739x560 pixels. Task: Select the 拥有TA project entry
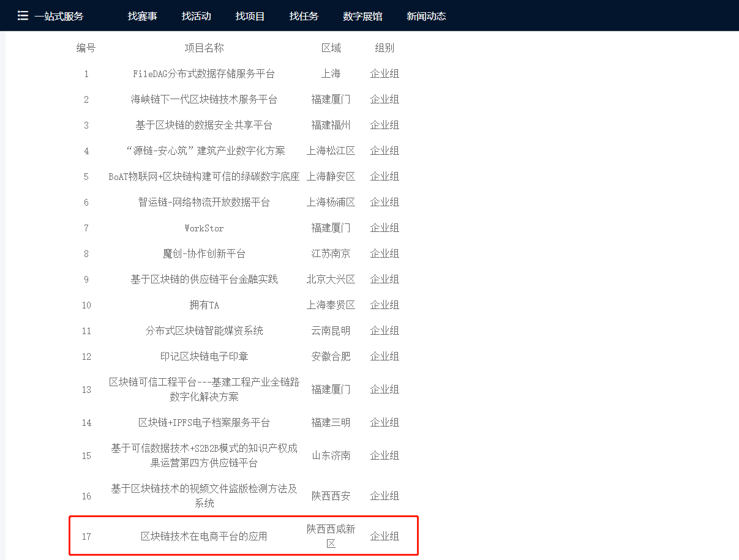pos(204,305)
